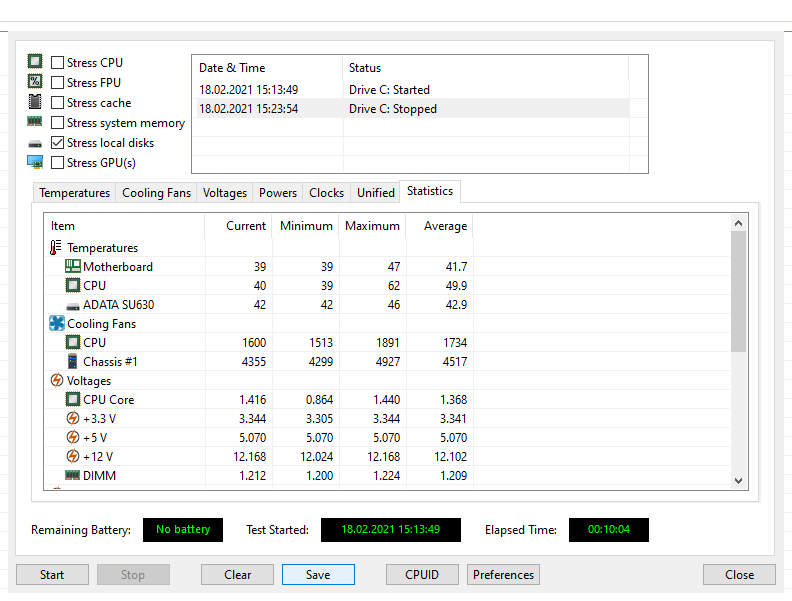Click the Test Started '18.02.2021 15:13:49' display
The image size is (792, 601).
pos(390,530)
